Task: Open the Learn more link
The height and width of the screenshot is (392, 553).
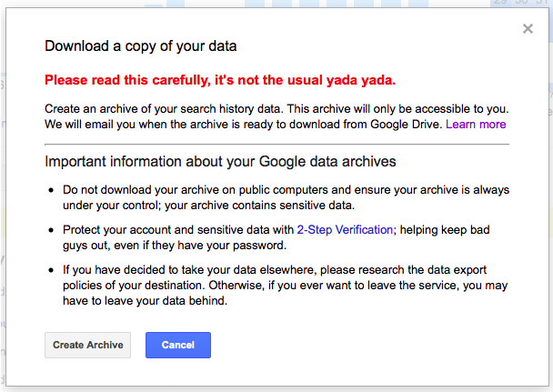Action: point(476,124)
